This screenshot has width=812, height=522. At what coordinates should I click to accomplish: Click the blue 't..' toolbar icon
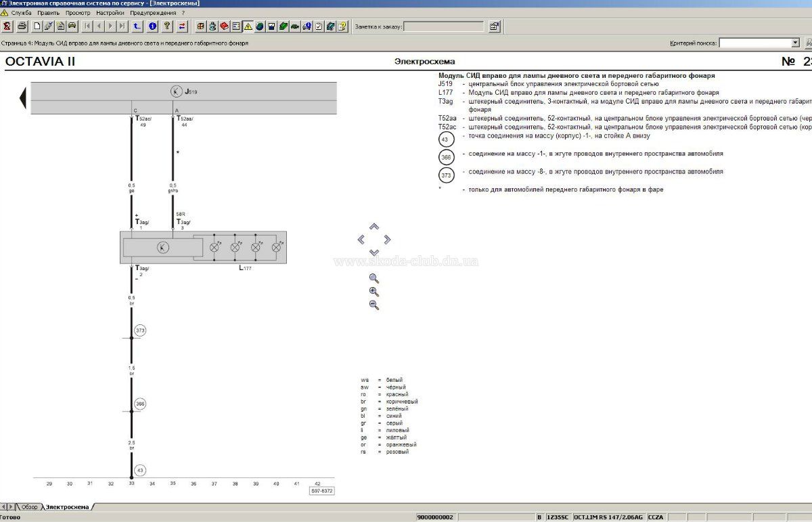[x=137, y=26]
